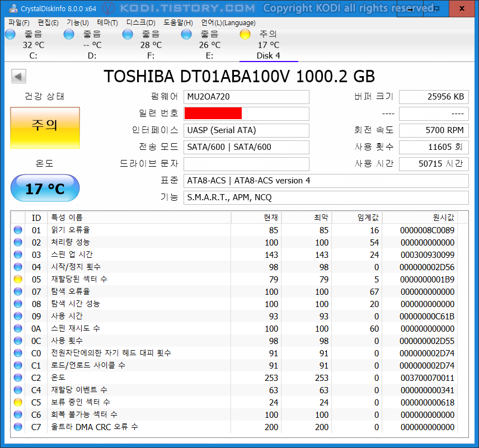This screenshot has width=479, height=448.
Task: Click the 임계값 column header
Action: click(357, 218)
